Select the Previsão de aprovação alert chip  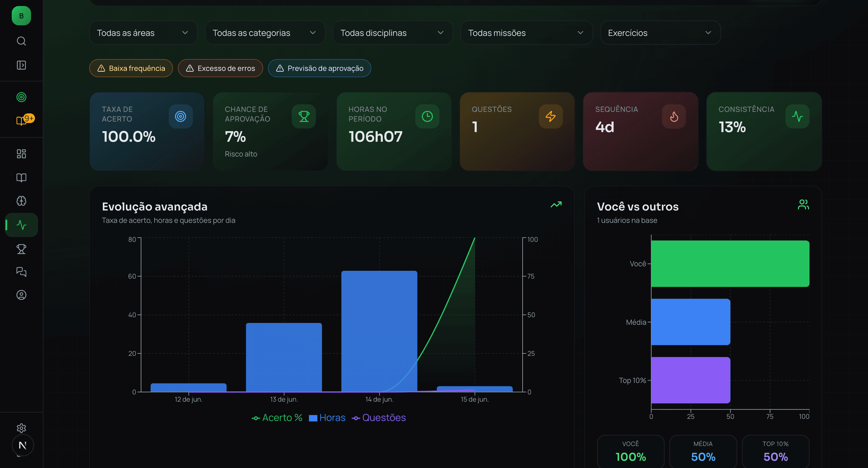pos(319,68)
